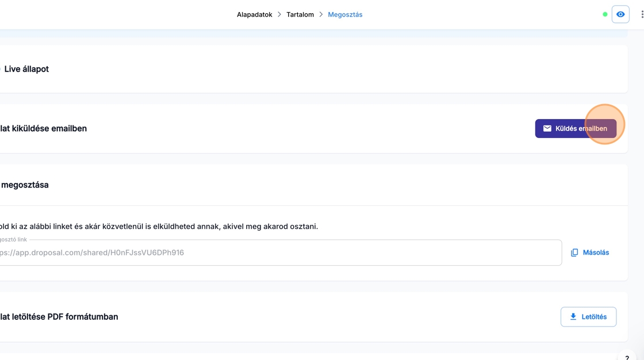This screenshot has height=360, width=644.
Task: Click the email sending section heading
Action: pyautogui.click(x=43, y=129)
